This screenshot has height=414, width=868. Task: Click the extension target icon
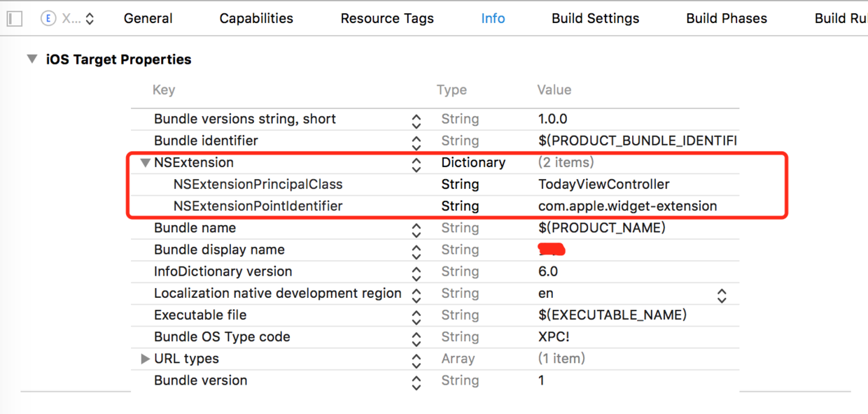(48, 19)
